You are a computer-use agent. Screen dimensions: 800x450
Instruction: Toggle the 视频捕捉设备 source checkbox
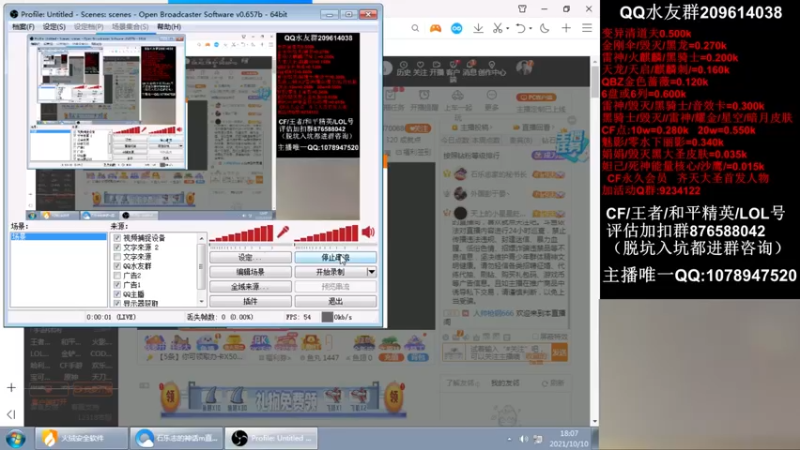[117, 238]
